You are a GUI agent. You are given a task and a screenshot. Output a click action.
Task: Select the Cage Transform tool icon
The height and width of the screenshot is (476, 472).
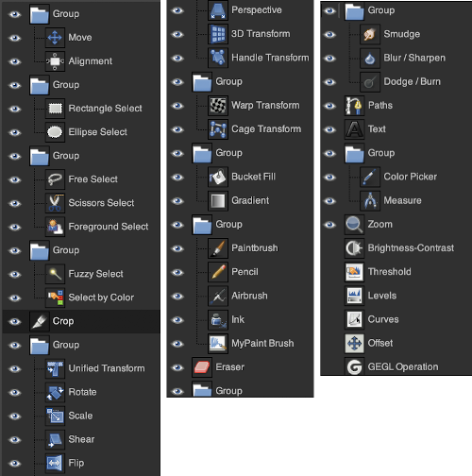[218, 129]
